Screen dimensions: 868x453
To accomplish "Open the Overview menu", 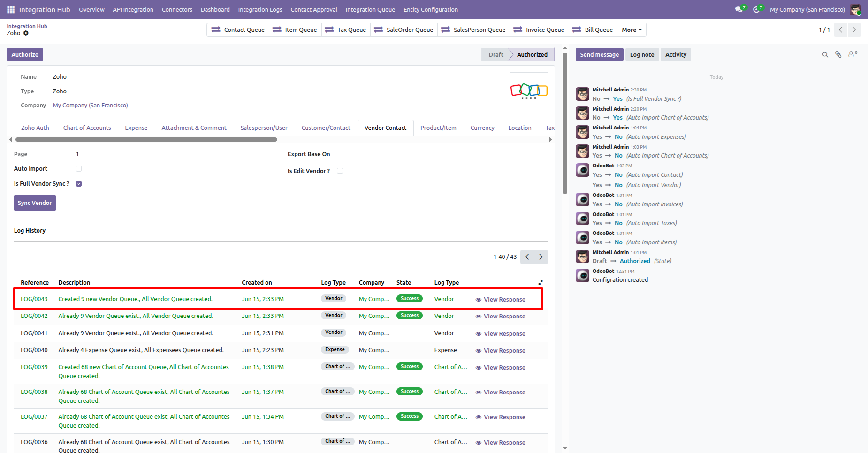I will click(91, 9).
